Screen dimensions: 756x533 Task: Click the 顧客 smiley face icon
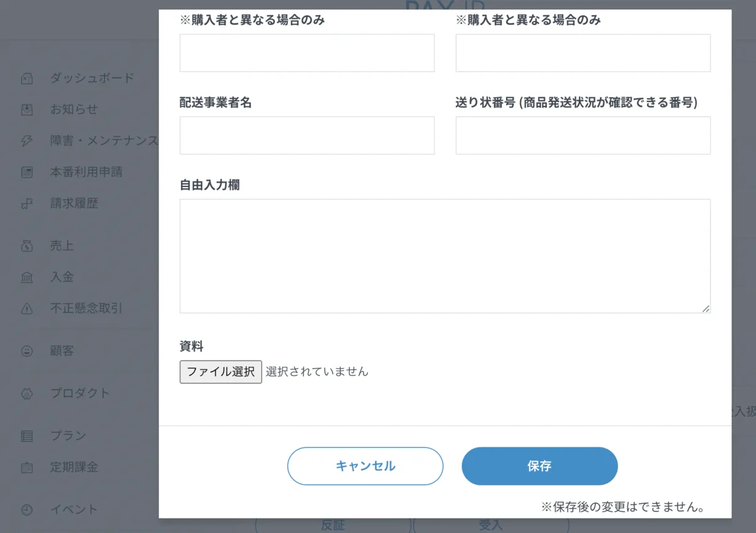click(26, 351)
